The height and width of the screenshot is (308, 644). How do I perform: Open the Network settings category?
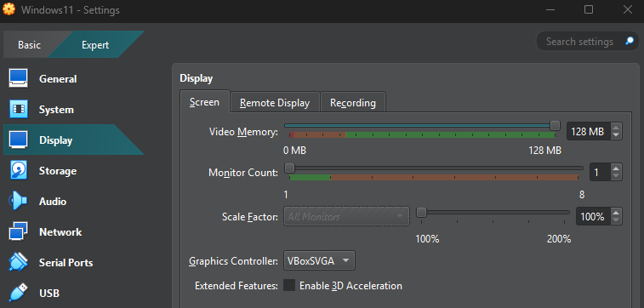pyautogui.click(x=74, y=231)
